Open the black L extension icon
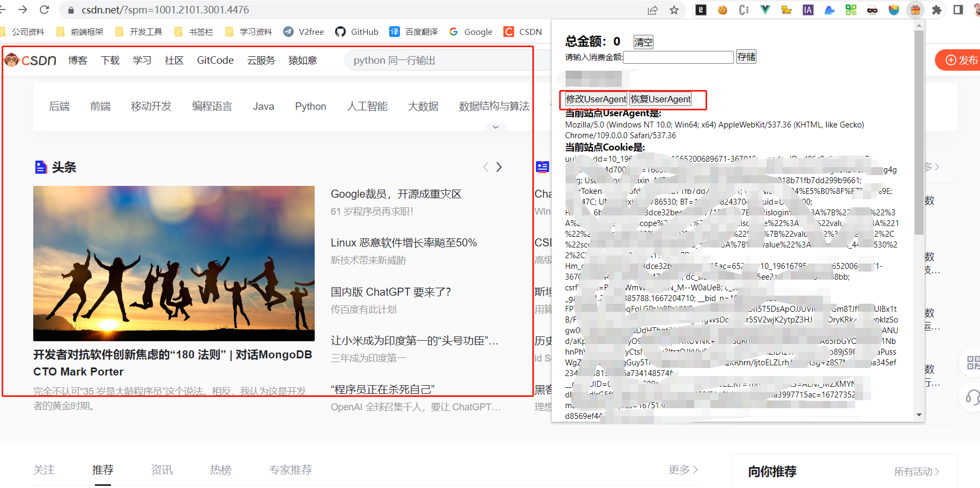 (701, 10)
